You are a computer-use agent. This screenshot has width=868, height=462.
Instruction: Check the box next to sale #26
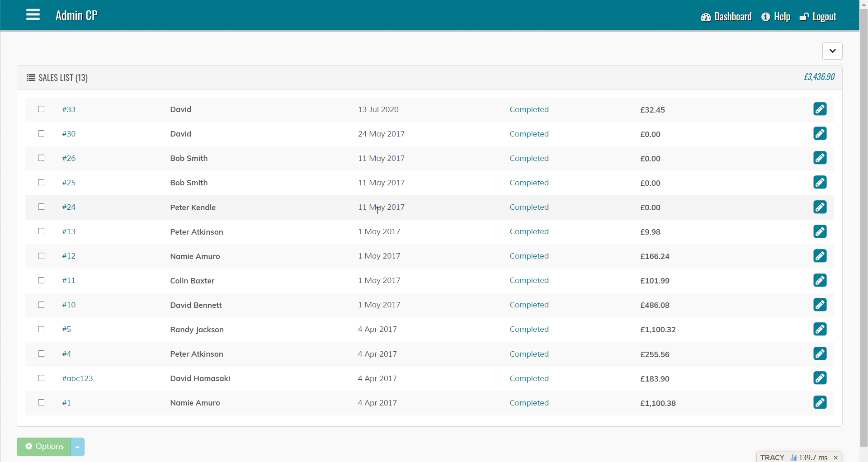tap(41, 158)
